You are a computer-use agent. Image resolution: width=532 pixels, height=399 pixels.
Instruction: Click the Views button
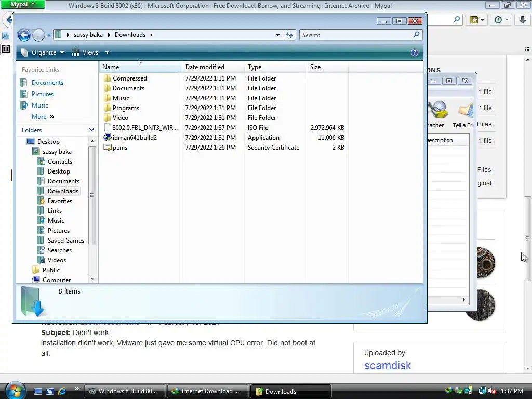point(86,52)
